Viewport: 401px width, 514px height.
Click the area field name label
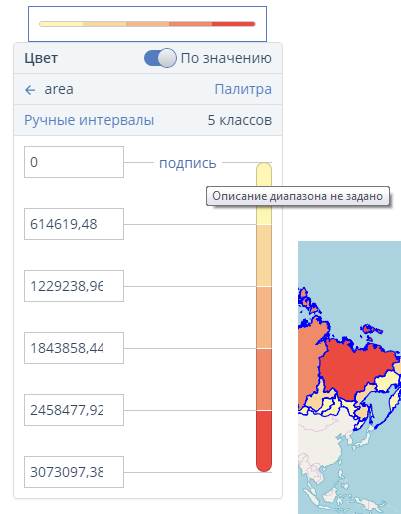pyautogui.click(x=59, y=89)
